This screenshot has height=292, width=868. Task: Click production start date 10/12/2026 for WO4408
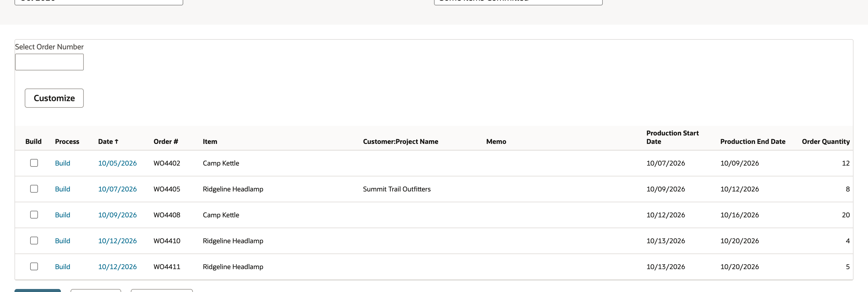pos(665,215)
